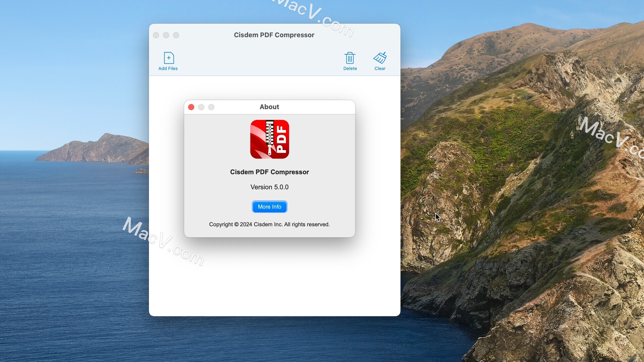
Task: Click the zoom button on About window
Action: (x=211, y=107)
